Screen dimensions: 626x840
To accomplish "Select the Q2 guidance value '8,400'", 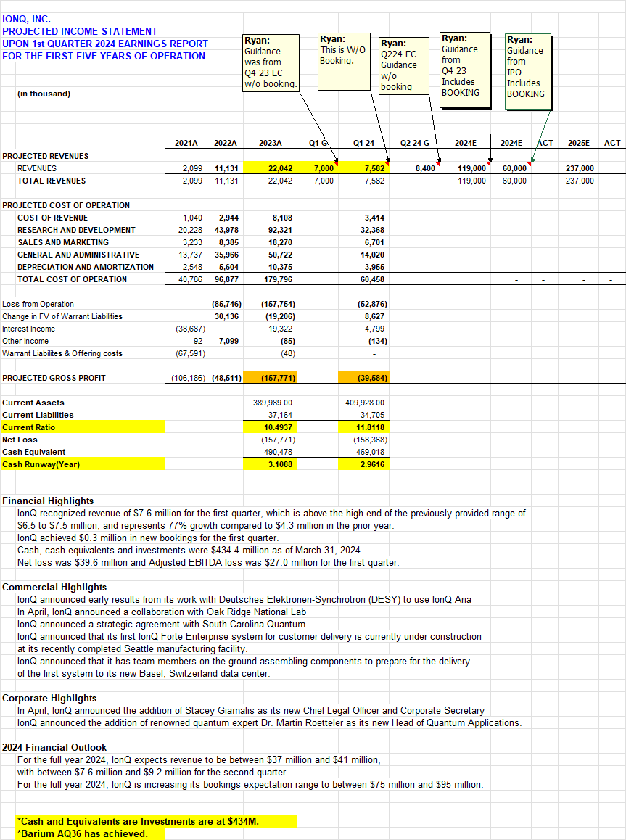I will [x=425, y=168].
